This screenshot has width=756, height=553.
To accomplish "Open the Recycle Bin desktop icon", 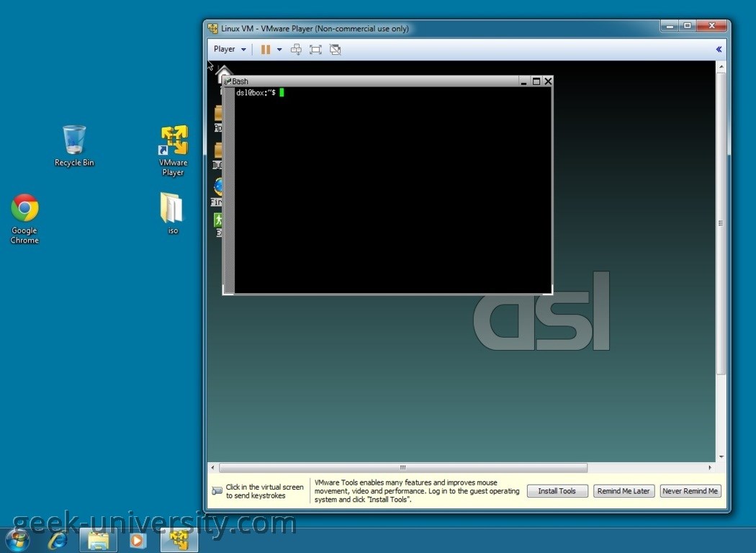I will pos(73,146).
